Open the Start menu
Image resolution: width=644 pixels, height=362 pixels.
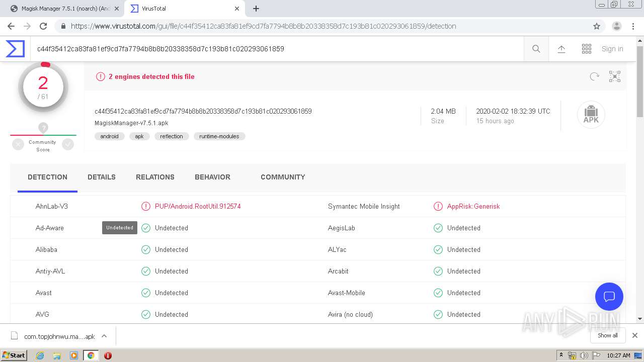tap(14, 355)
